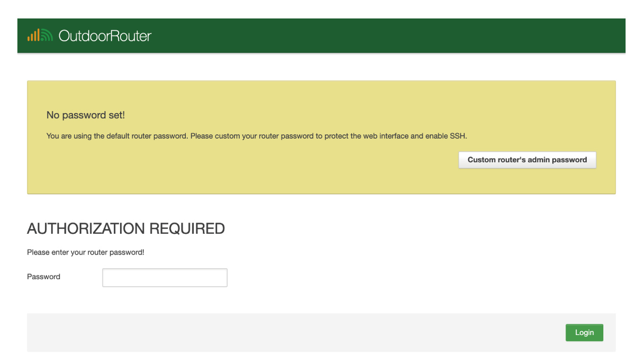Click the orange signal bars in logo

(x=33, y=36)
